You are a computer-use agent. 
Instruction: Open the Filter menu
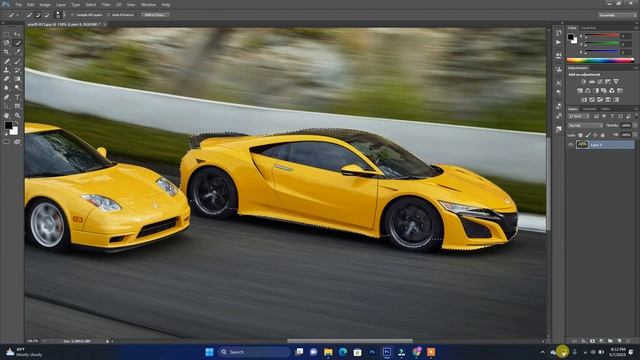106,4
